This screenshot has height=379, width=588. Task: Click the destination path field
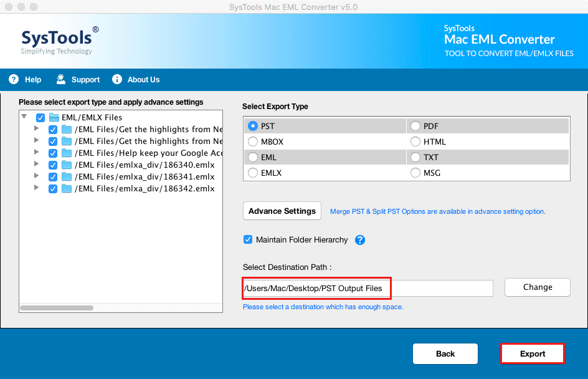tap(368, 288)
